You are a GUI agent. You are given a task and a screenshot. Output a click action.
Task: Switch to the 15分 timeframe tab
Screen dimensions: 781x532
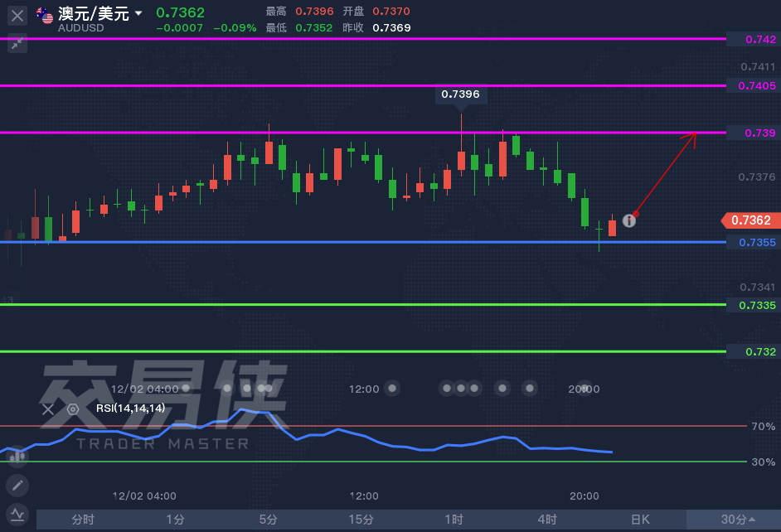pyautogui.click(x=361, y=520)
